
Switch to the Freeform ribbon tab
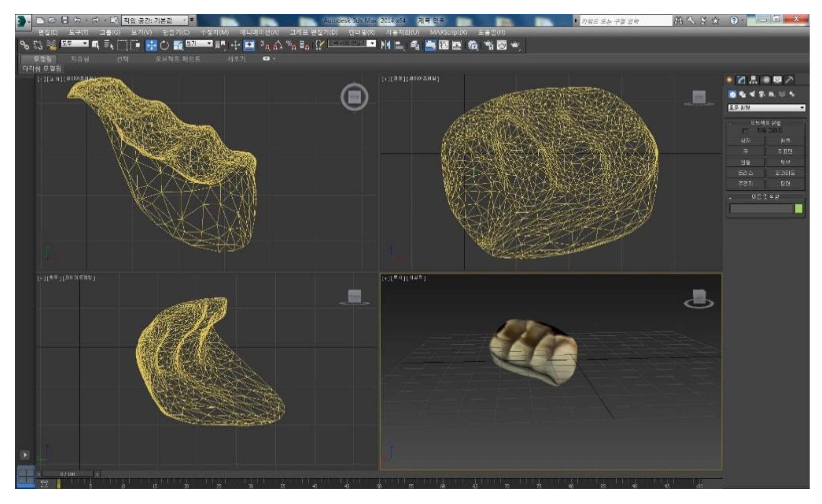tap(80, 59)
